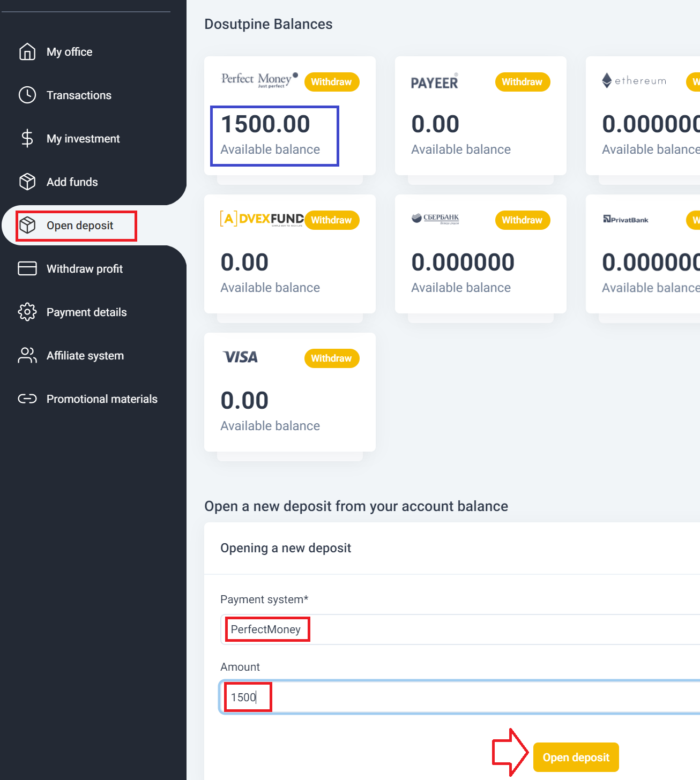Click the PAYEER logo
700x780 pixels.
pyautogui.click(x=435, y=81)
